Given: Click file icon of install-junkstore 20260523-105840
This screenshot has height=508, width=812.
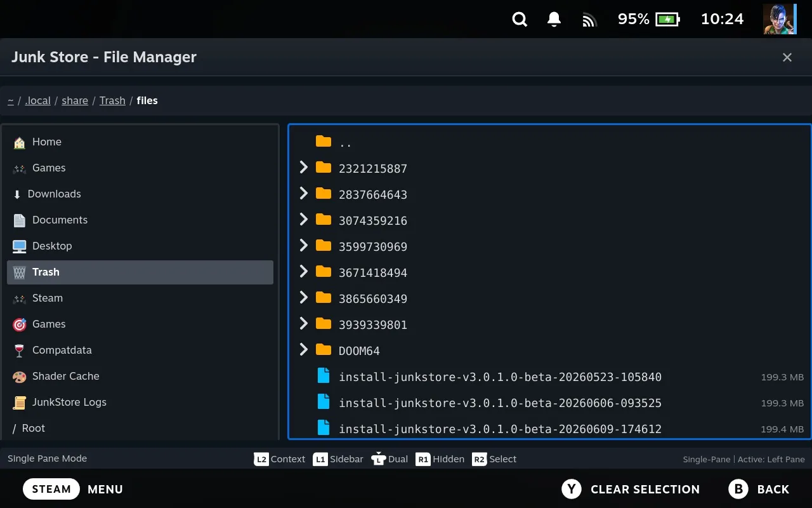Looking at the screenshot, I should pyautogui.click(x=324, y=376).
